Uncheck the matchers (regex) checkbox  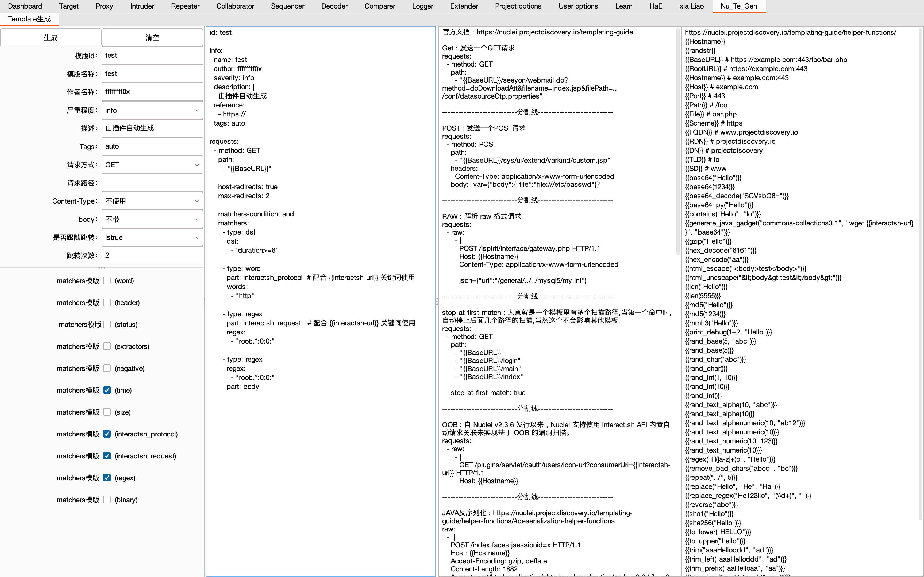(x=107, y=478)
